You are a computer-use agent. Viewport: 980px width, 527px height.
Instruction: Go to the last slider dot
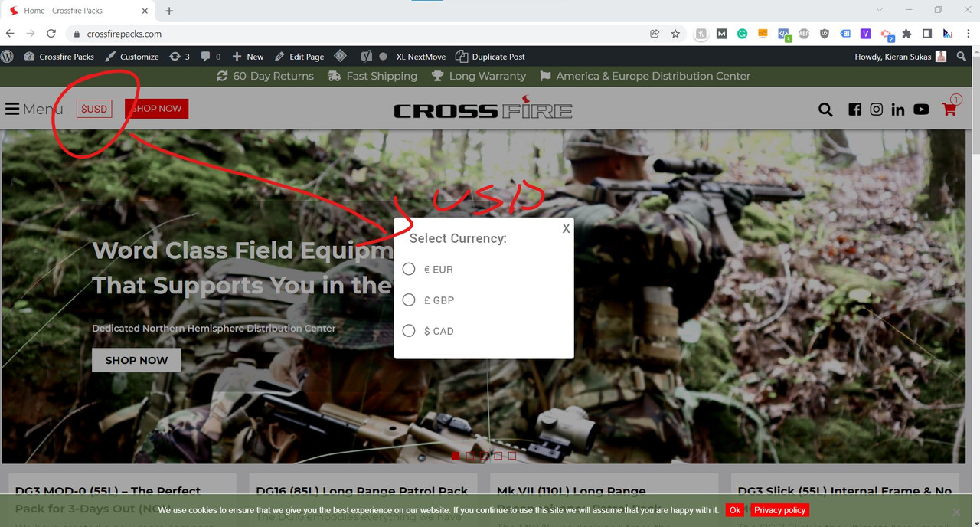512,456
